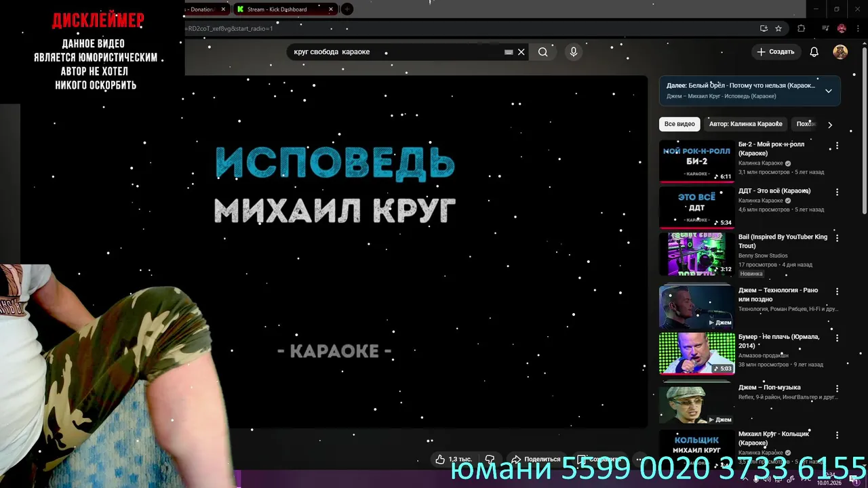This screenshot has height=488, width=868.
Task: Open ДДТ - Это всё (Караоке) title
Action: 774,190
